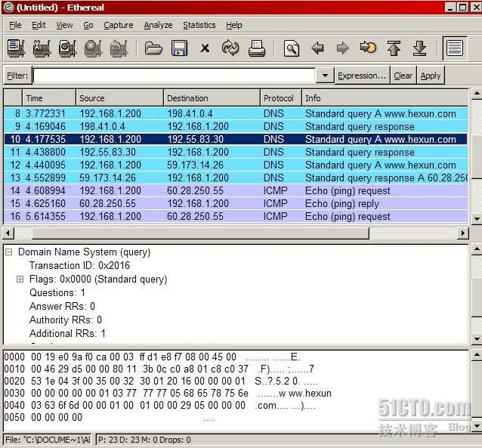Go to the first packet icon

click(x=394, y=48)
